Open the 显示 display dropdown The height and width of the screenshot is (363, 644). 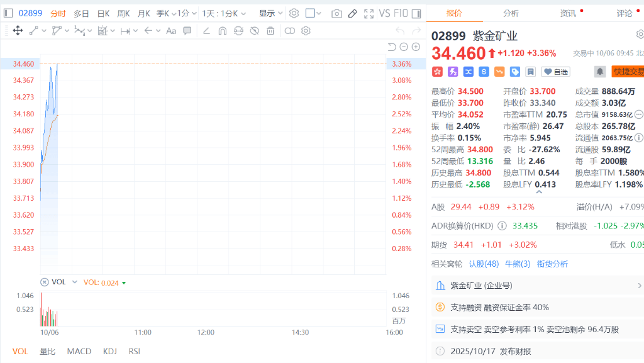pyautogui.click(x=271, y=13)
